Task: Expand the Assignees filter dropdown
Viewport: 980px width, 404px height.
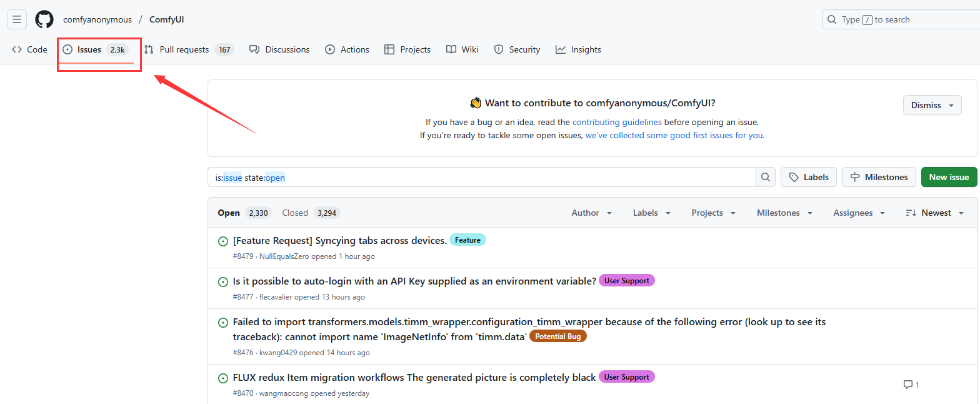Action: (859, 213)
